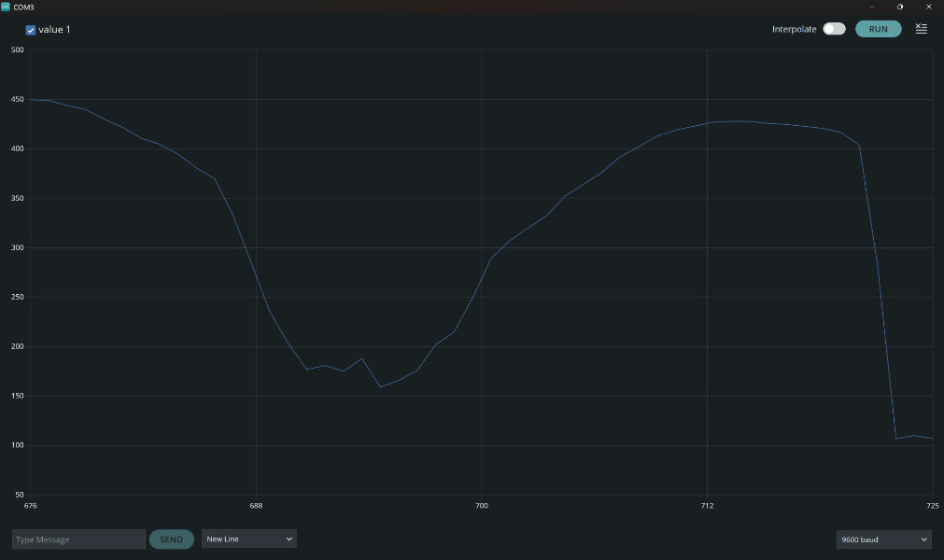Click the 450 y-axis label
This screenshot has height=560, width=944.
[x=18, y=99]
